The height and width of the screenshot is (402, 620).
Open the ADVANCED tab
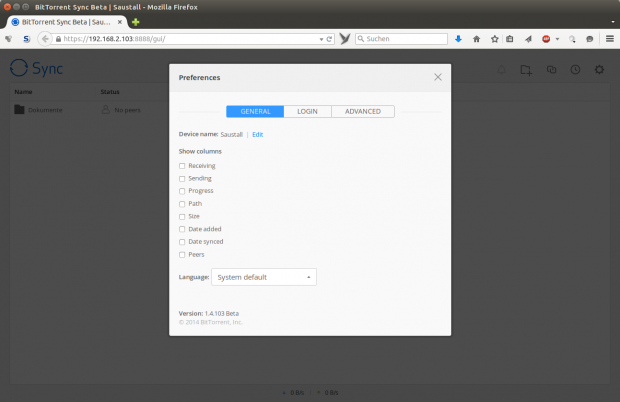363,111
